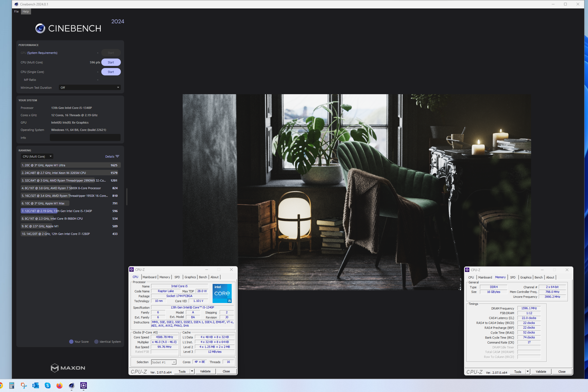Switch to CPU tab in right CPU-Z
588x392 pixels.
coord(471,277)
